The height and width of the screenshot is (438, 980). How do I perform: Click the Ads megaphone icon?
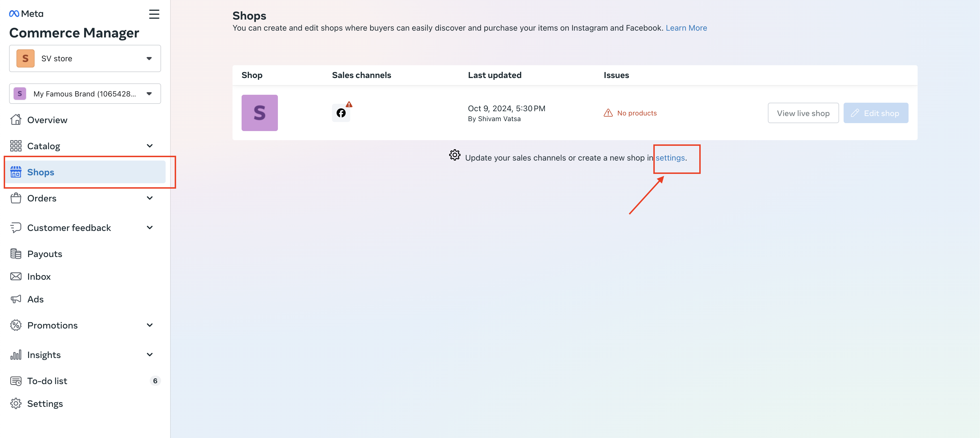point(16,300)
